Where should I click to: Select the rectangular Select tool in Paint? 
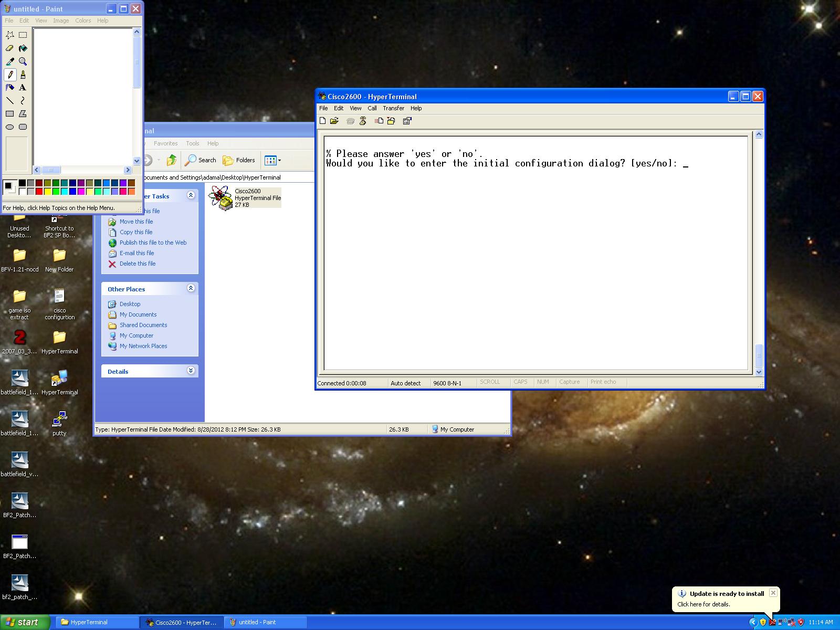tap(23, 35)
